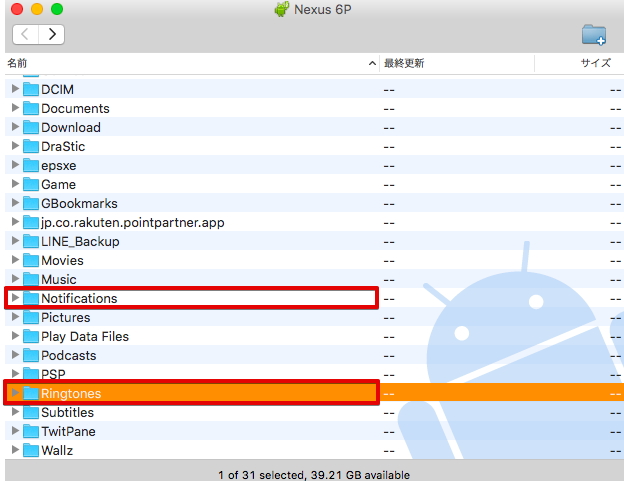Expand the LINE_Backup folder
The width and height of the screenshot is (624, 481).
pos(15,241)
